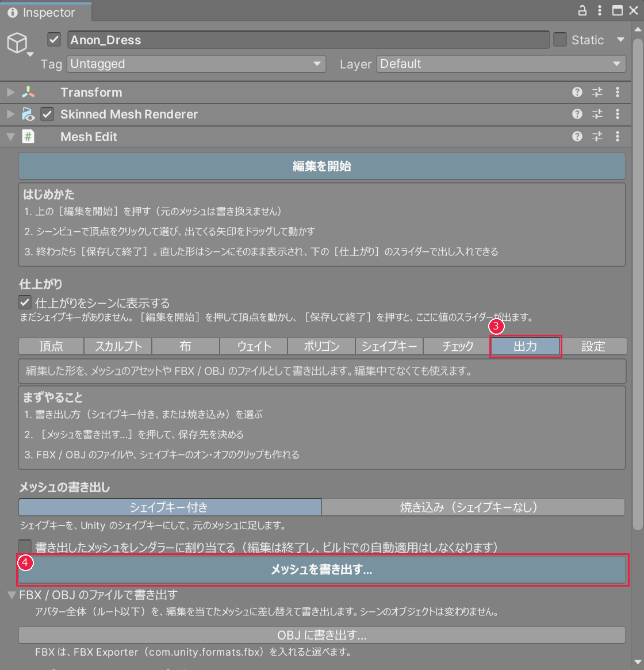The image size is (644, 670).
Task: Click the scrollbar up arrow
Action: coord(638,29)
